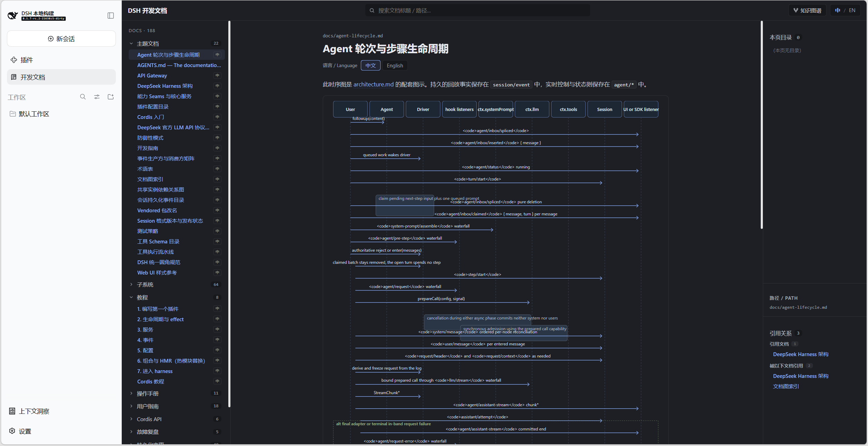Open the 插件 plugins page

(61, 60)
